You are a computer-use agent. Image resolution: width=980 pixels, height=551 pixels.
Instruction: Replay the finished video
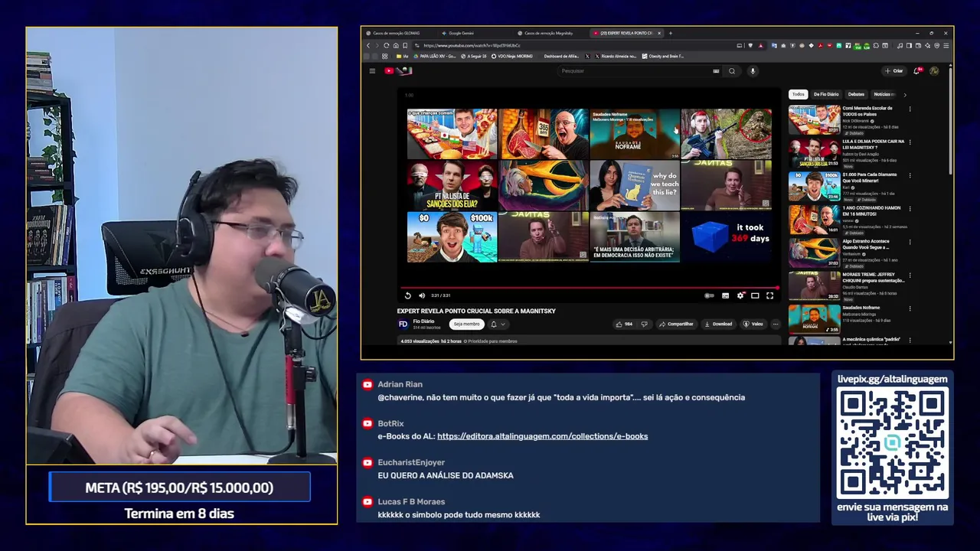(x=407, y=295)
